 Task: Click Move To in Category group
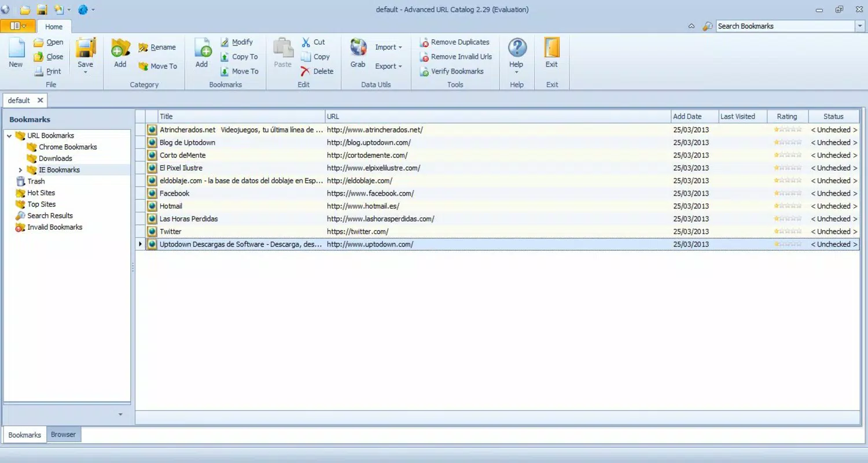[x=157, y=66]
